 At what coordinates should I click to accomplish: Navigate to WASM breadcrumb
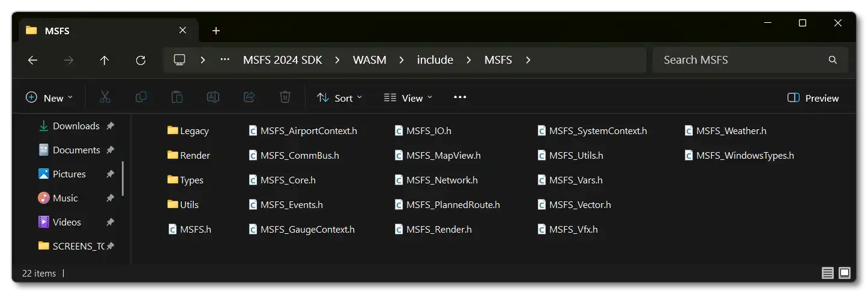[x=370, y=60]
